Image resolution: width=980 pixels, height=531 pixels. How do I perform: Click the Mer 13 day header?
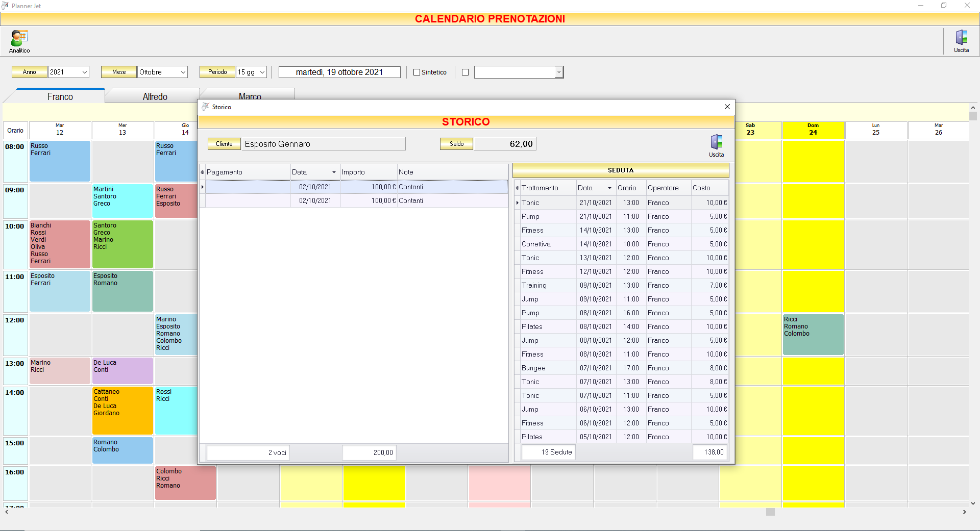[x=122, y=130]
